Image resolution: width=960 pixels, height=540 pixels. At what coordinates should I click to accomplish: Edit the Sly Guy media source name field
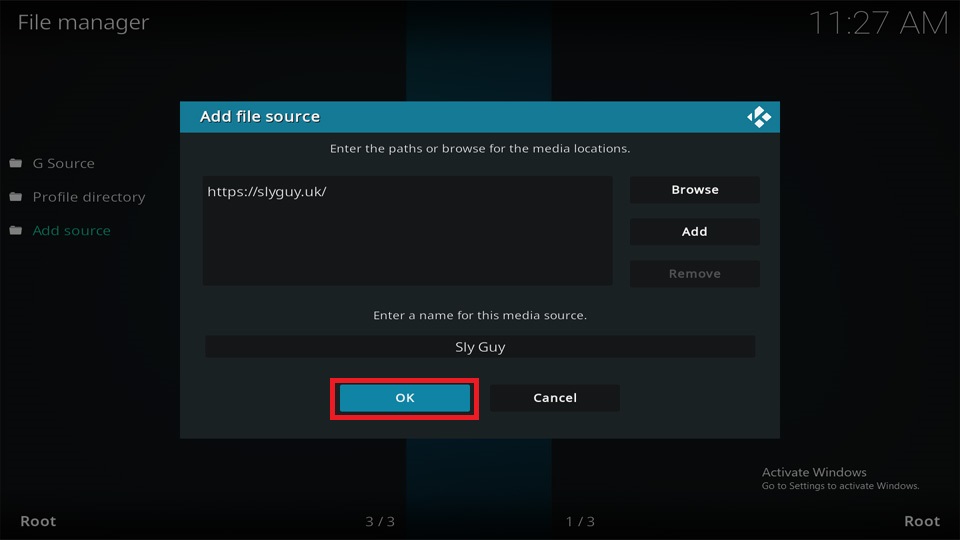[x=480, y=347]
